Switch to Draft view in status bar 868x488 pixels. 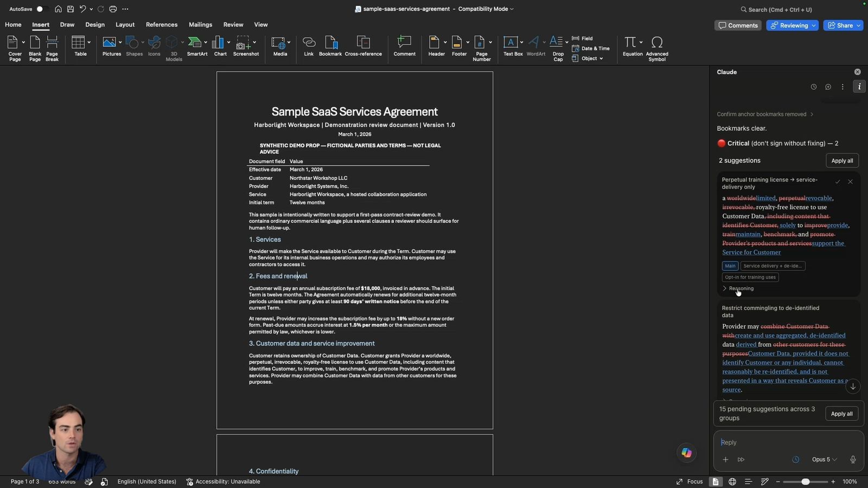pyautogui.click(x=764, y=481)
